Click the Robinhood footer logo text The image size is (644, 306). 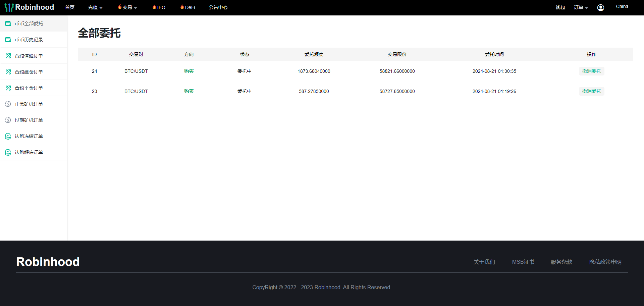point(48,262)
